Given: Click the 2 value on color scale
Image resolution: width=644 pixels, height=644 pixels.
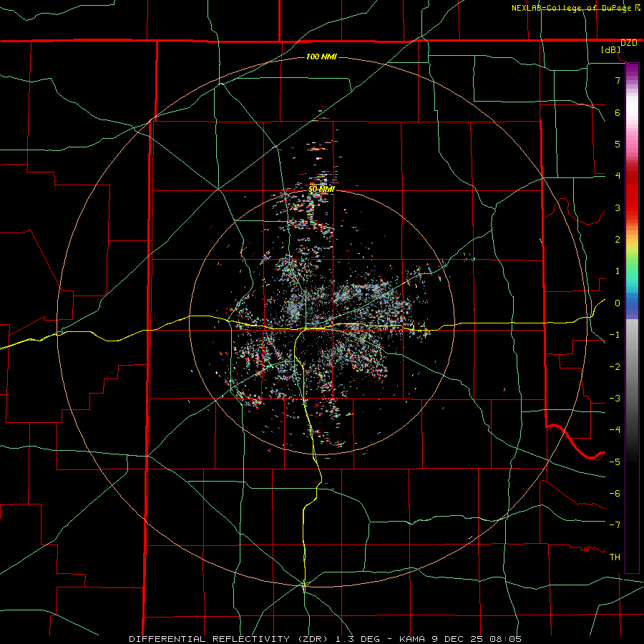Looking at the screenshot, I should tap(618, 240).
